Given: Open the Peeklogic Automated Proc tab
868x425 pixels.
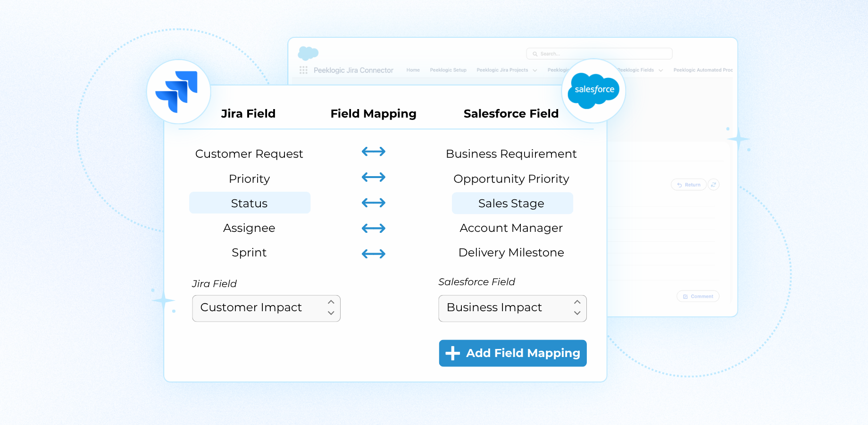Looking at the screenshot, I should (x=703, y=70).
